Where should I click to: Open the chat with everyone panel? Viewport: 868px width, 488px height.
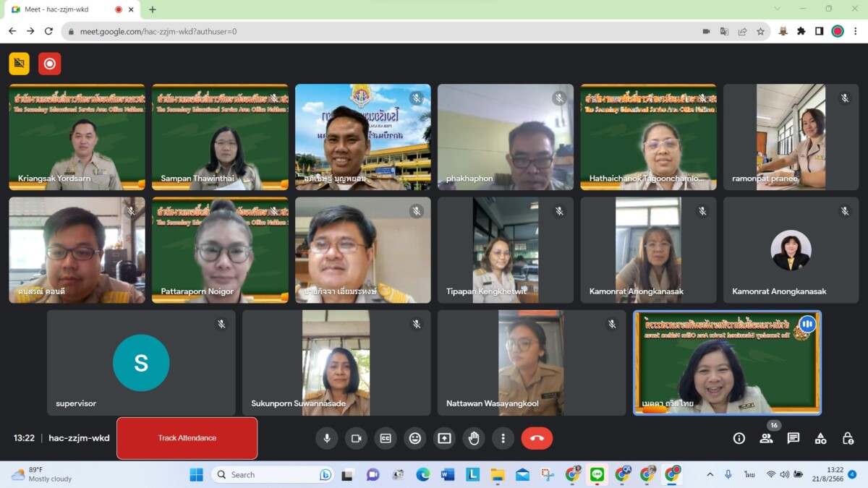[x=793, y=438]
